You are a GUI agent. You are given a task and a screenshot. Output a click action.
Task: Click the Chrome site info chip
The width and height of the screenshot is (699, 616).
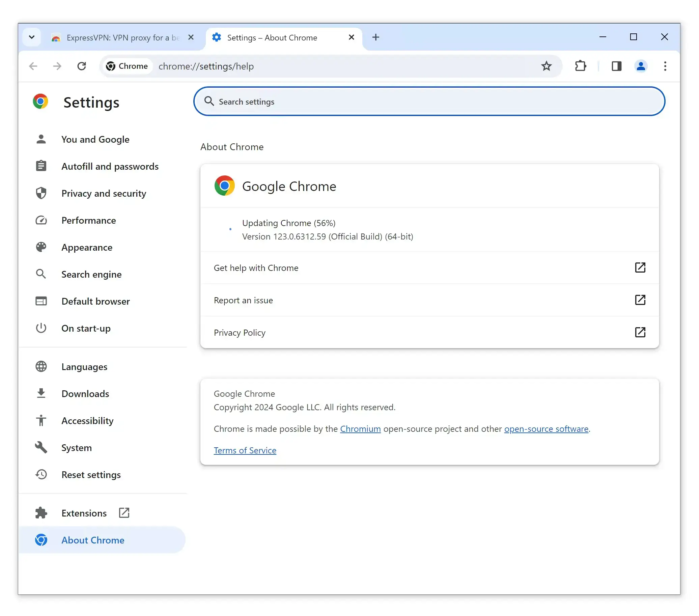coord(127,66)
